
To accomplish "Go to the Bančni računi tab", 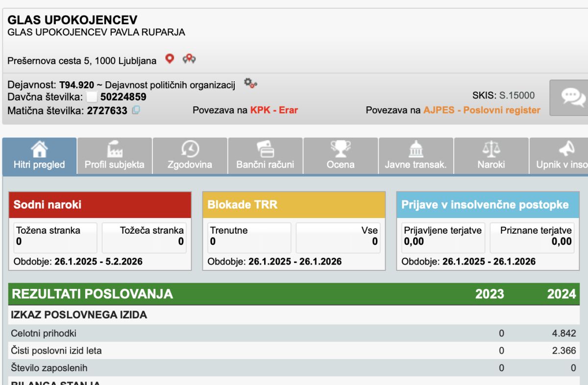I will [x=265, y=156].
